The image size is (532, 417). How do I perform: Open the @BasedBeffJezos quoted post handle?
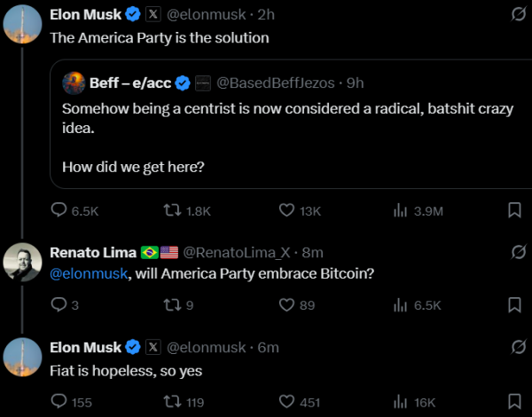pyautogui.click(x=276, y=83)
